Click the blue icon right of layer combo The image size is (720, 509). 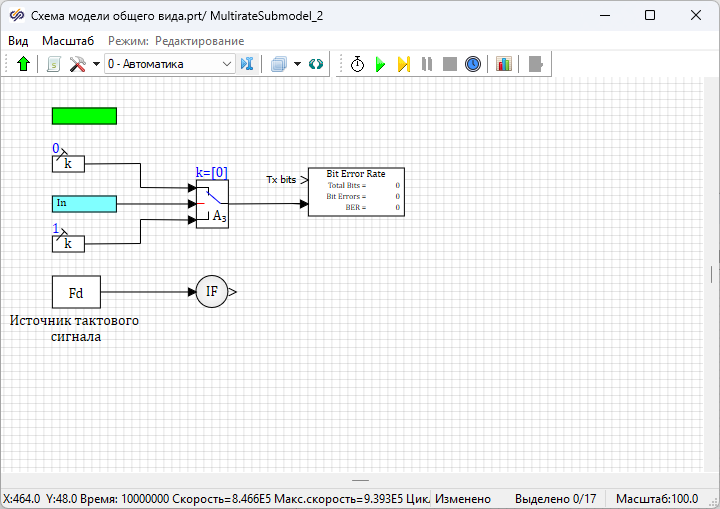(x=248, y=64)
